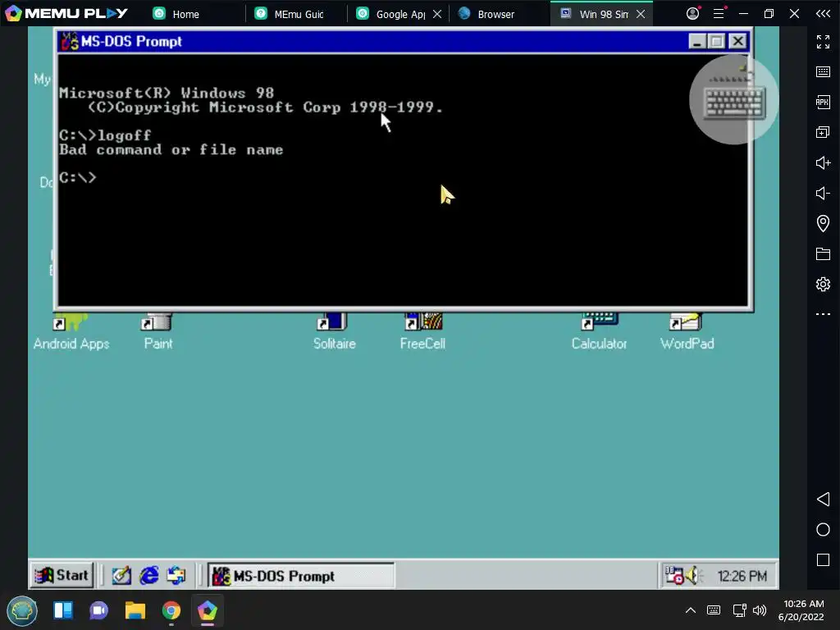840x630 pixels.
Task: Click the 'C:\>logoff' command line
Action: [x=105, y=135]
